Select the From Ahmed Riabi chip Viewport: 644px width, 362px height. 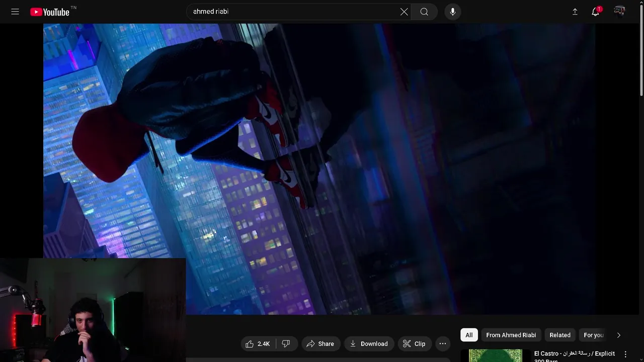coord(511,335)
